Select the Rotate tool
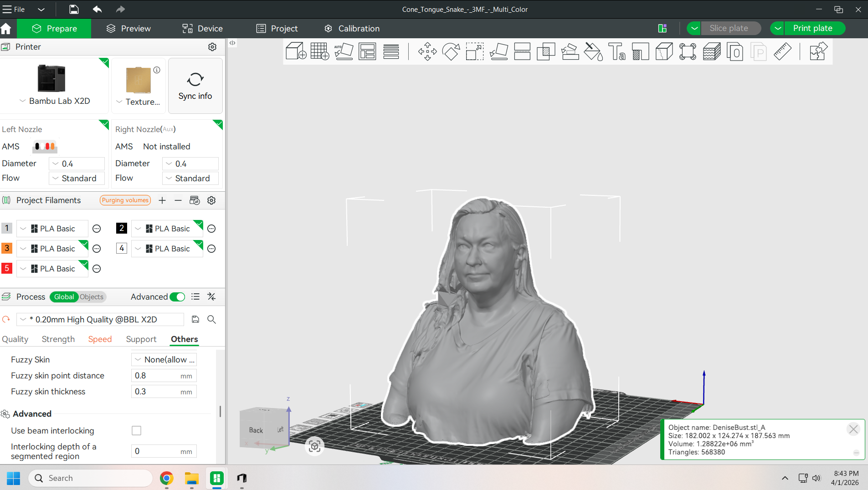Screen dimensions: 868x490 point(451,51)
